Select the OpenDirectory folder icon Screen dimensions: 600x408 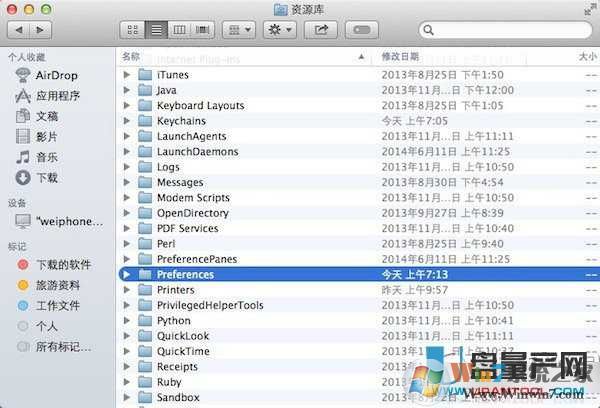point(145,213)
